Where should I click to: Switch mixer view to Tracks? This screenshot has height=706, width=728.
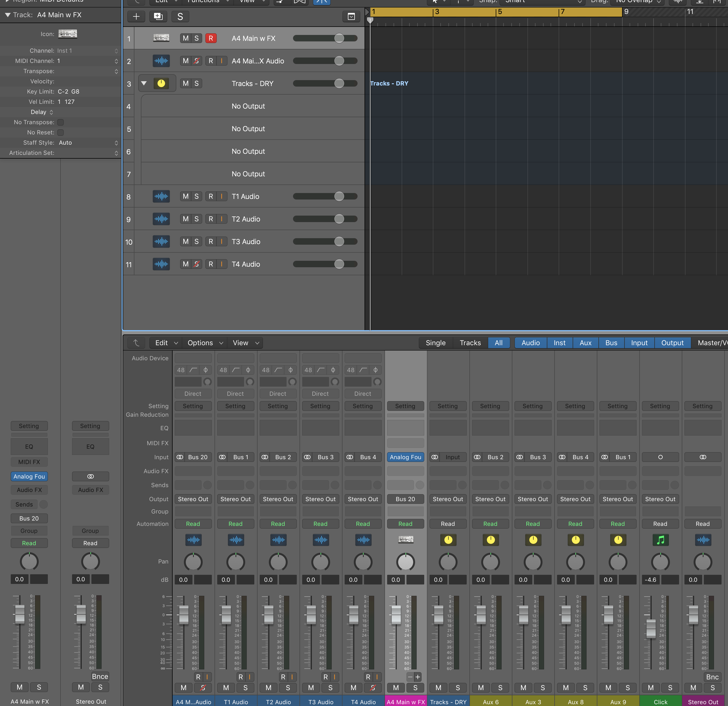click(470, 343)
